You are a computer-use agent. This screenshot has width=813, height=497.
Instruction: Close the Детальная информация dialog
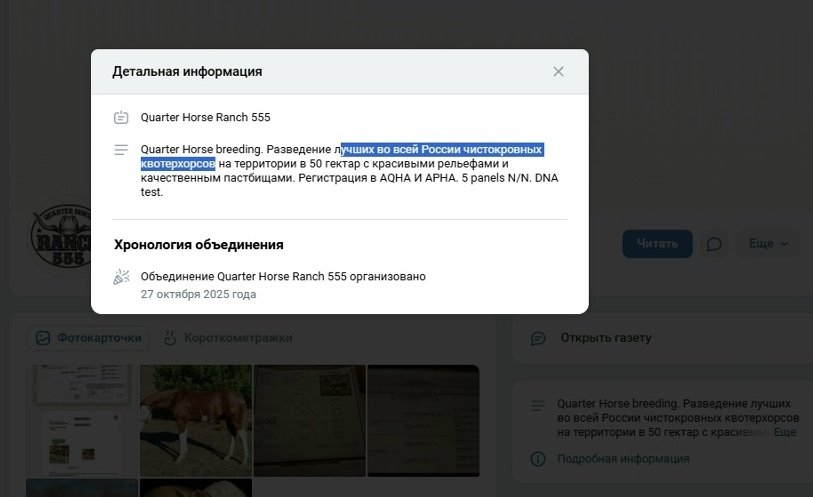pyautogui.click(x=558, y=72)
